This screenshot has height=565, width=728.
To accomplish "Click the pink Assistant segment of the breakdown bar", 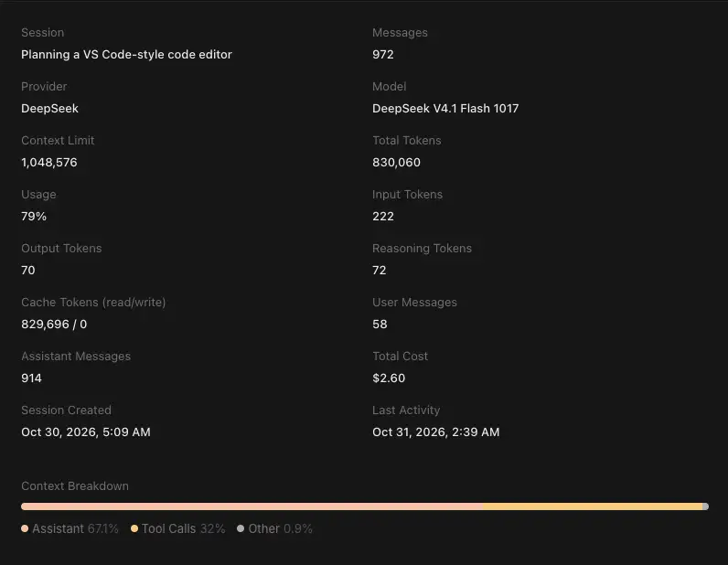I will coord(252,506).
